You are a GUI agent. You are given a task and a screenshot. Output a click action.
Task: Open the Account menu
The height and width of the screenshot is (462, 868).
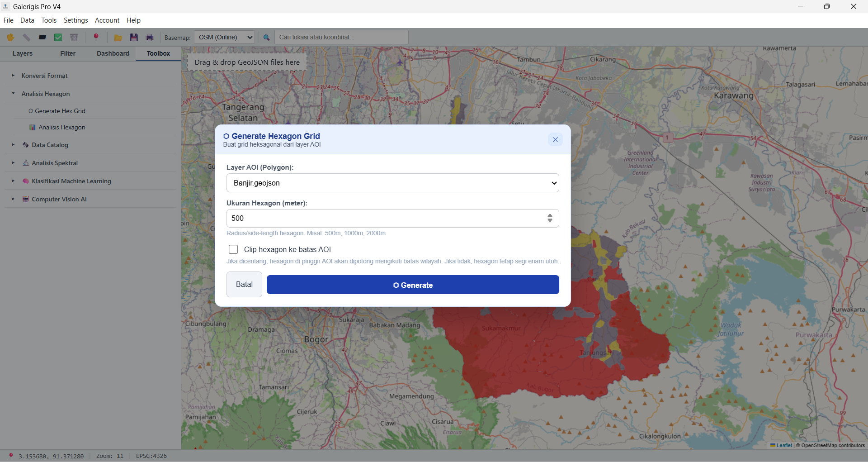(x=107, y=20)
